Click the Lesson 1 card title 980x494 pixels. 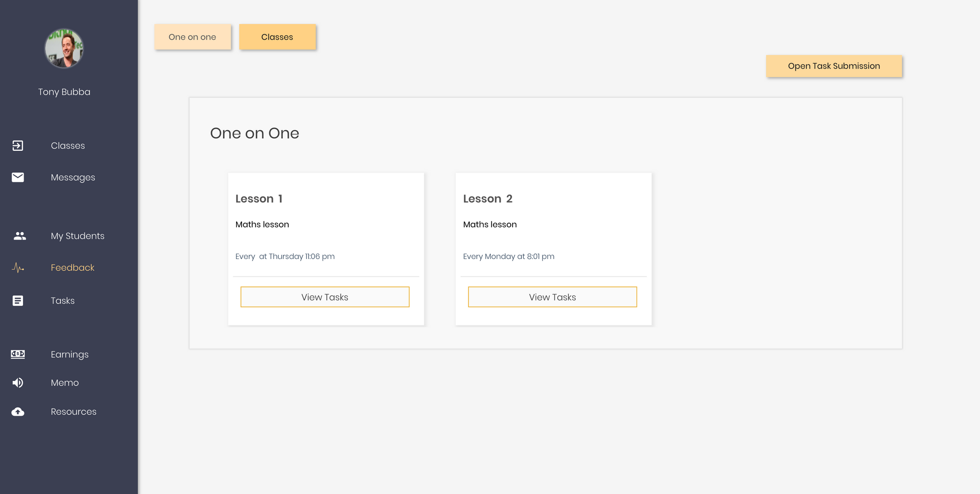259,199
